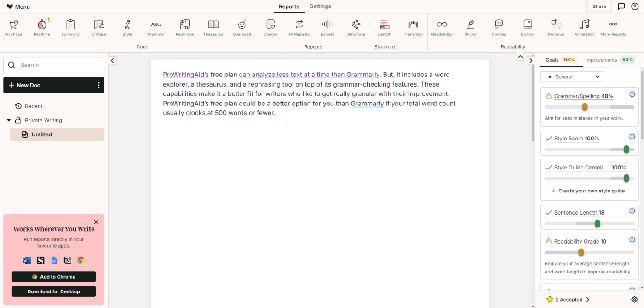Run the Sticky sentences report

pyautogui.click(x=470, y=28)
